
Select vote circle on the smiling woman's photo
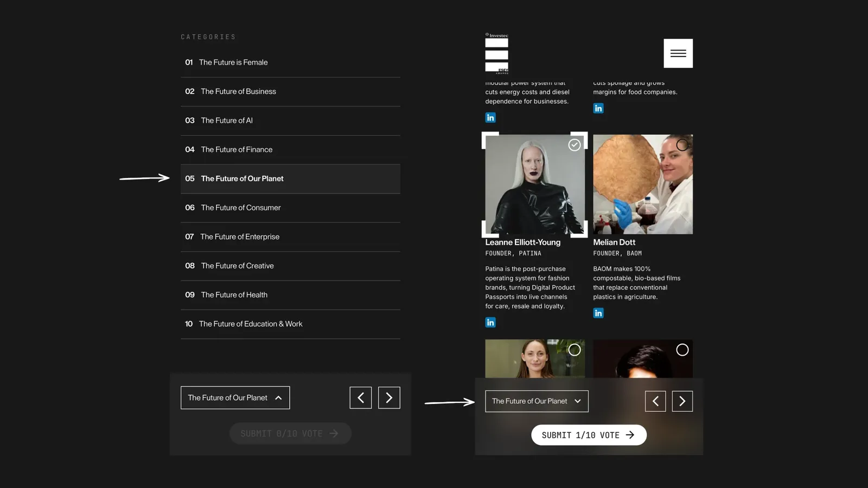click(575, 350)
